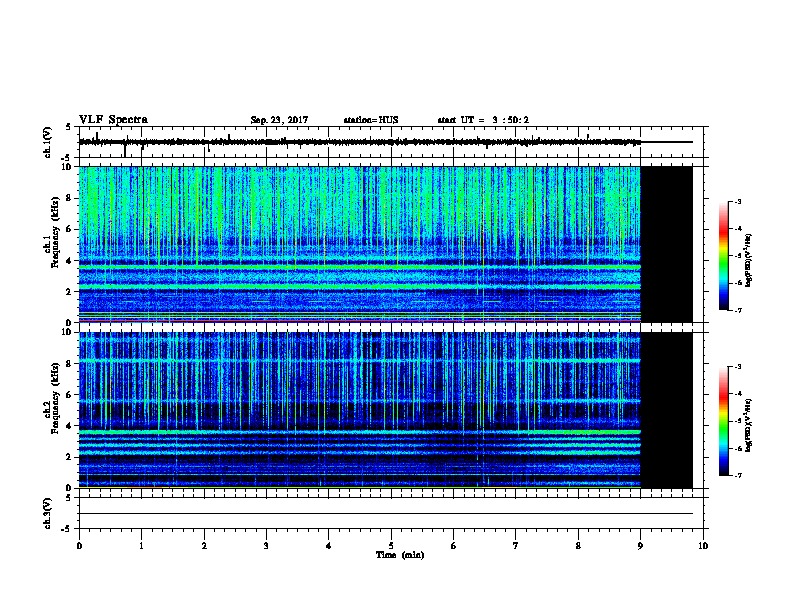Click the ch.1 voltage waveform trace
792x612 pixels.
pyautogui.click(x=385, y=142)
